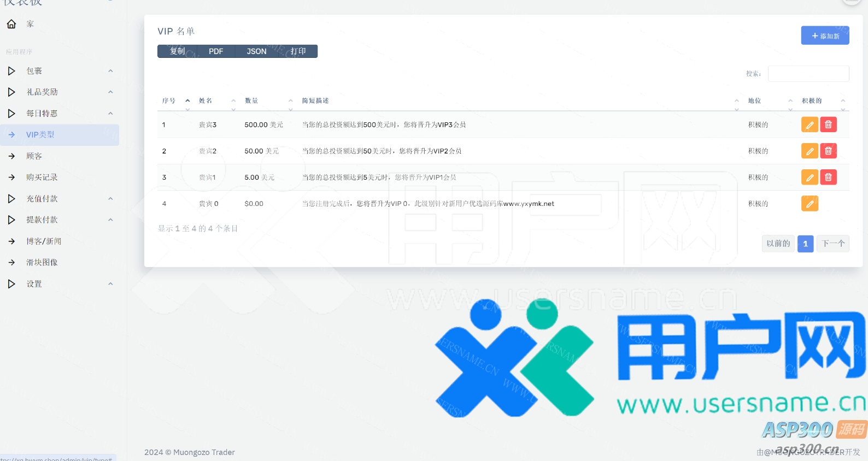Click the 添加新 add new button
The image size is (868, 461).
click(x=825, y=36)
